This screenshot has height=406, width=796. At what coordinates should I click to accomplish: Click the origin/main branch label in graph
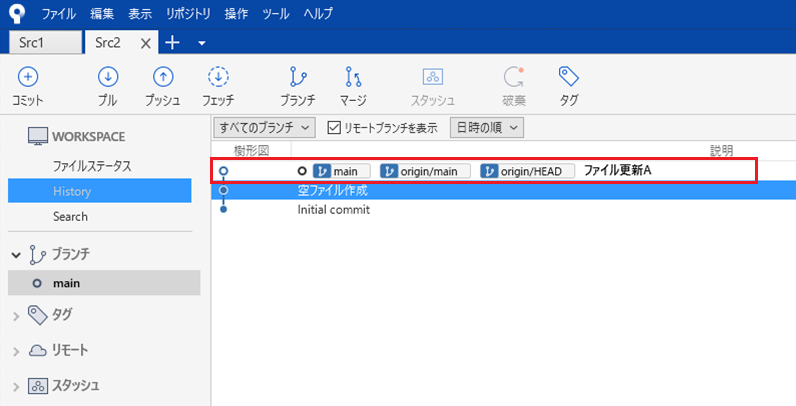pos(425,171)
